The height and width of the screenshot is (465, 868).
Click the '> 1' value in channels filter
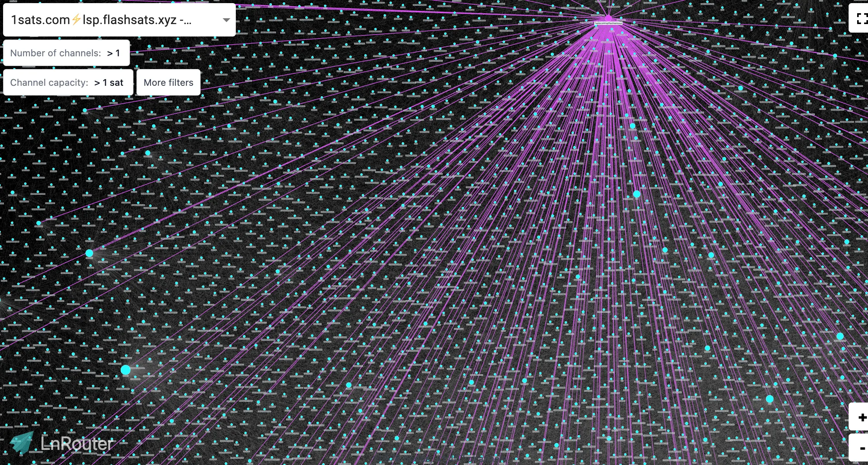114,53
